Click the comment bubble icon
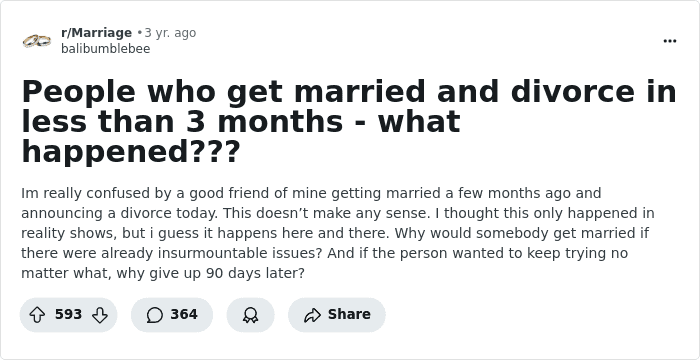 pos(154,315)
